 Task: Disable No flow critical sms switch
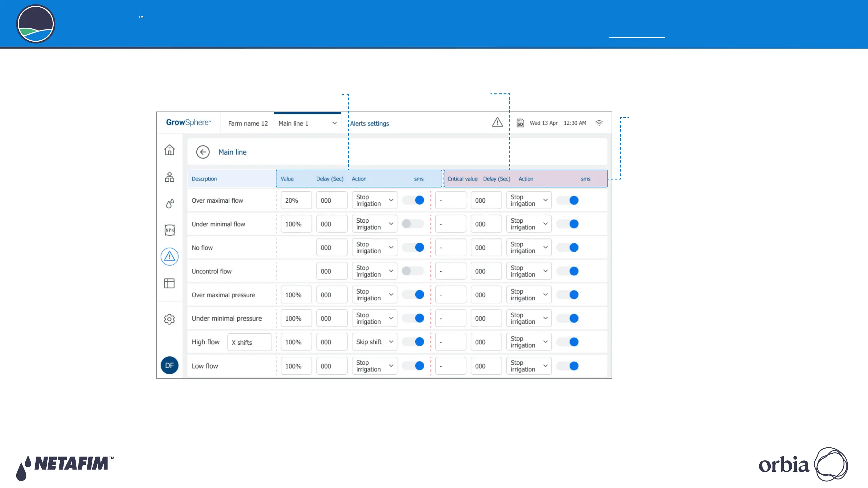(567, 248)
